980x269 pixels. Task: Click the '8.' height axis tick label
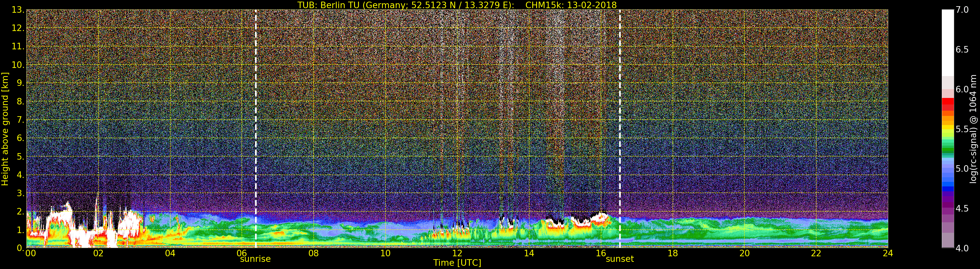pyautogui.click(x=21, y=101)
